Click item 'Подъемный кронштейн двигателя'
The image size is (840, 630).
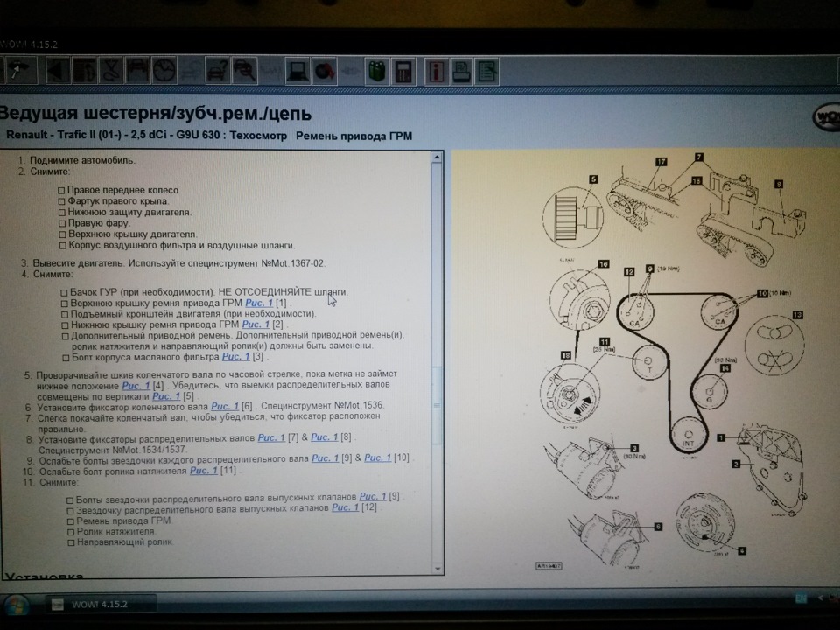tap(193, 314)
